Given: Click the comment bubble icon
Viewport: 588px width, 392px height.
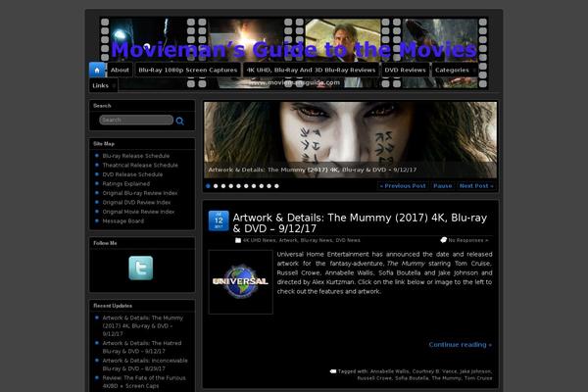Looking at the screenshot, I should [x=443, y=240].
